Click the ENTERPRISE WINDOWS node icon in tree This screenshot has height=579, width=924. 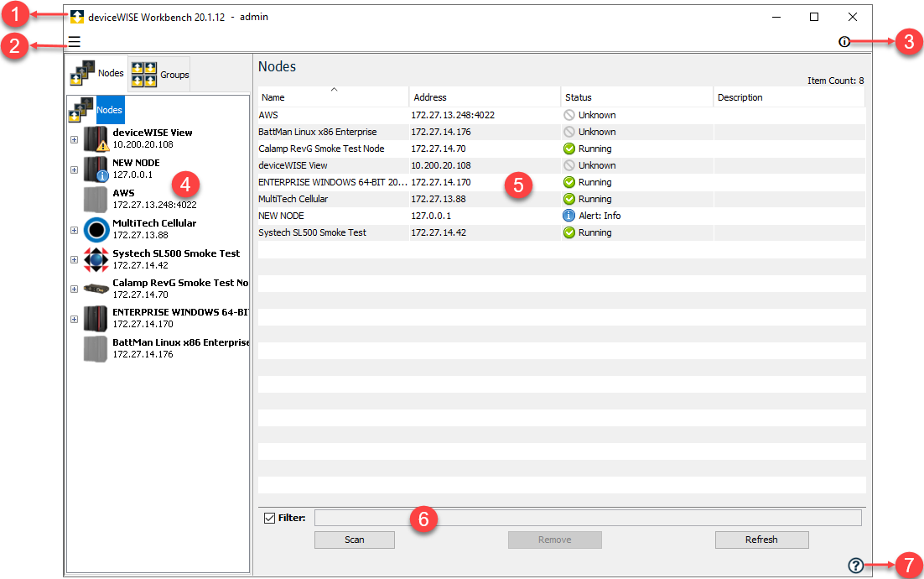96,318
